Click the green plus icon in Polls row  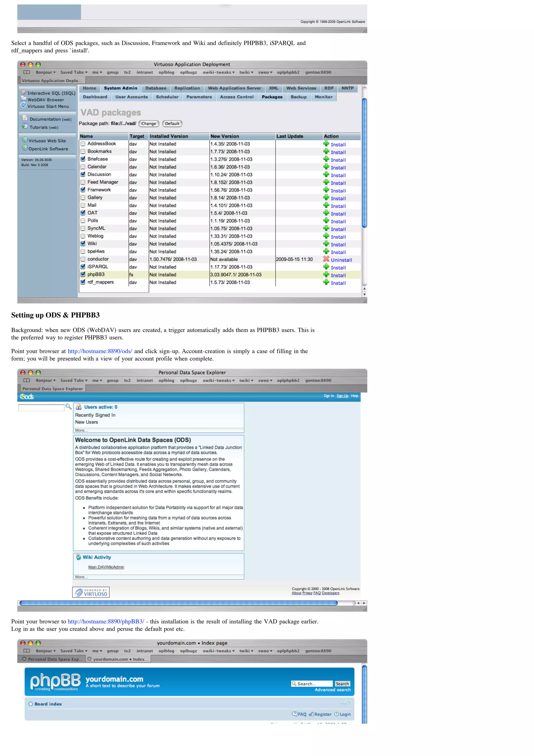pyautogui.click(x=326, y=220)
